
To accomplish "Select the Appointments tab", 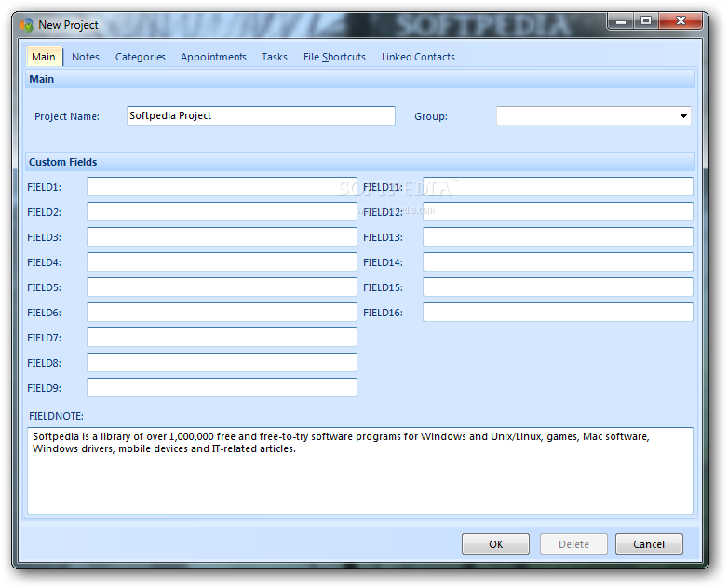I will (x=213, y=57).
